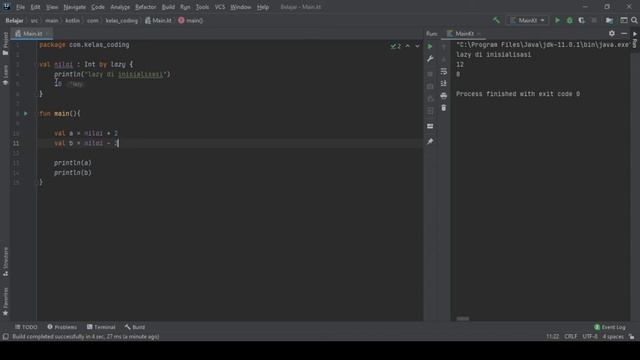The width and height of the screenshot is (640, 360).
Task: Start debugging with the green bug icon
Action: (x=570, y=20)
